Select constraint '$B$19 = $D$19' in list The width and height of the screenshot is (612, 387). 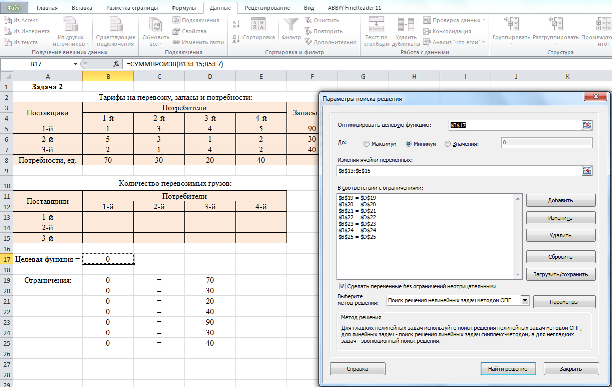pos(357,198)
